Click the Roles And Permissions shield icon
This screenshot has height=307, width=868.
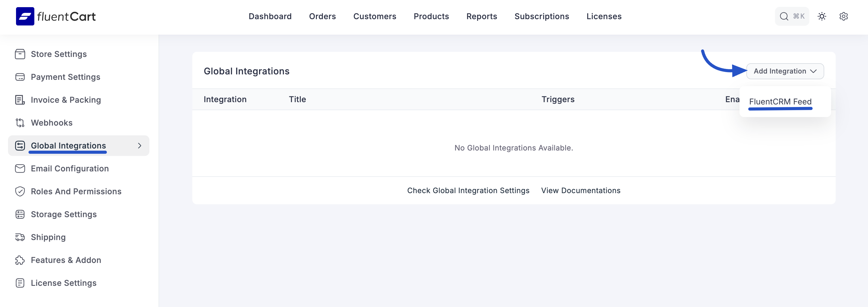[20, 191]
